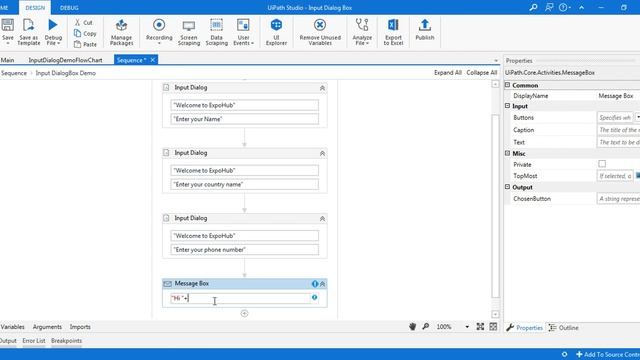Open the Imports panel
The height and width of the screenshot is (360, 640).
click(x=80, y=327)
